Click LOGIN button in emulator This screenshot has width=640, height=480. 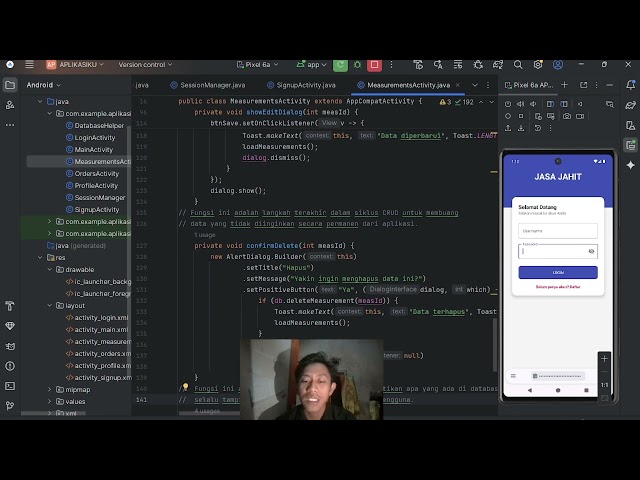pyautogui.click(x=558, y=272)
